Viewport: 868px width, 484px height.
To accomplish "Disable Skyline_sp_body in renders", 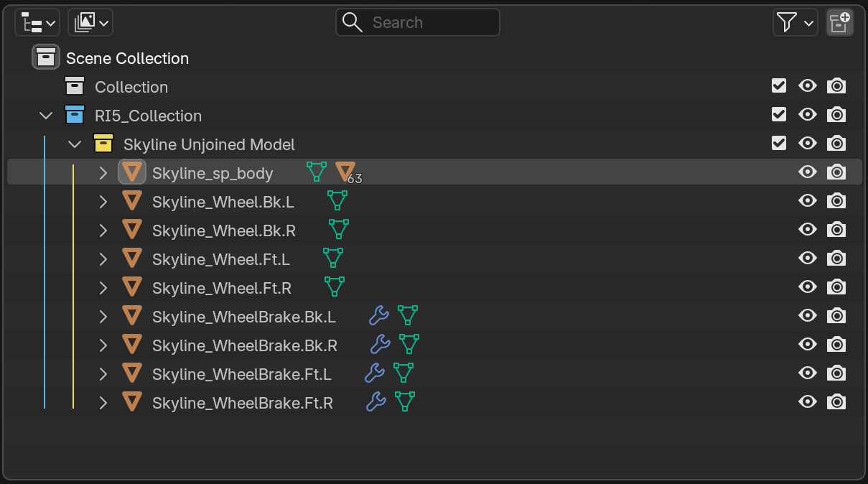I will coord(836,172).
